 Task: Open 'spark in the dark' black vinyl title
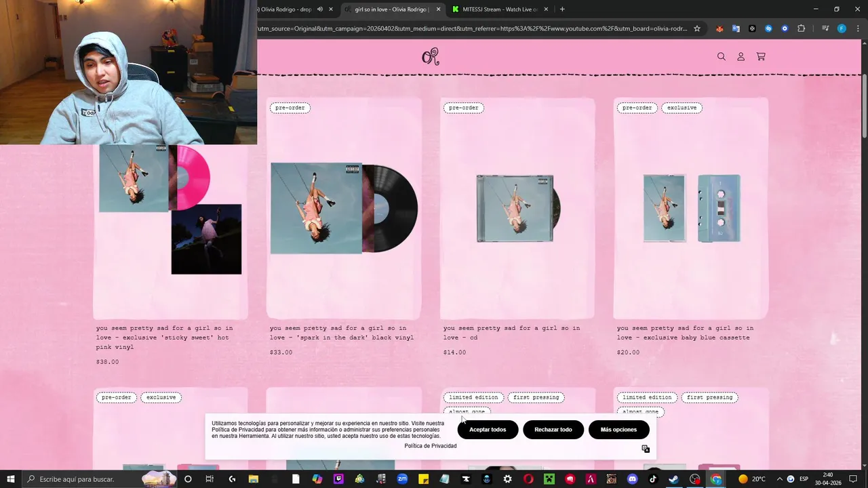342,333
